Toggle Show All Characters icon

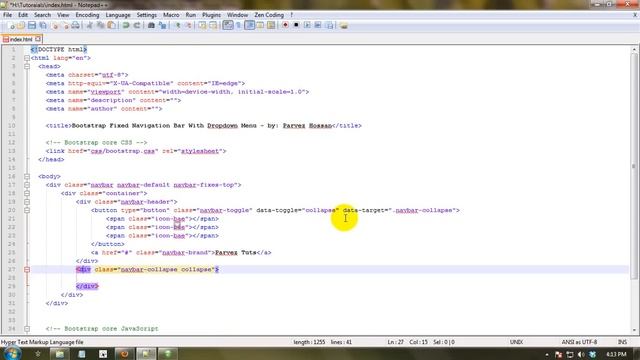pyautogui.click(x=239, y=25)
